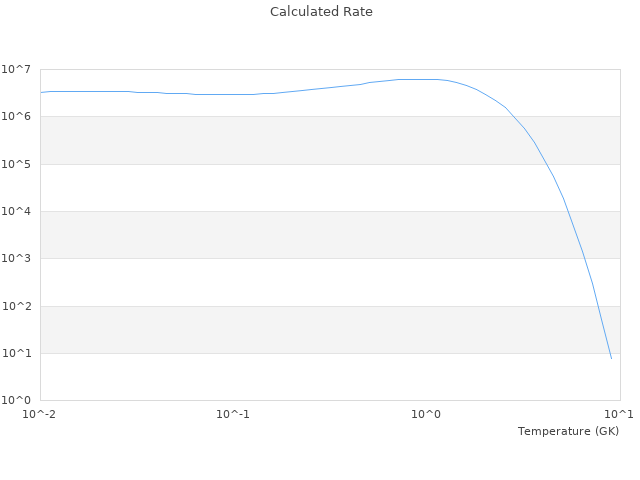Select the 10^1 y-axis tick label
This screenshot has width=640, height=480.
(x=17, y=353)
